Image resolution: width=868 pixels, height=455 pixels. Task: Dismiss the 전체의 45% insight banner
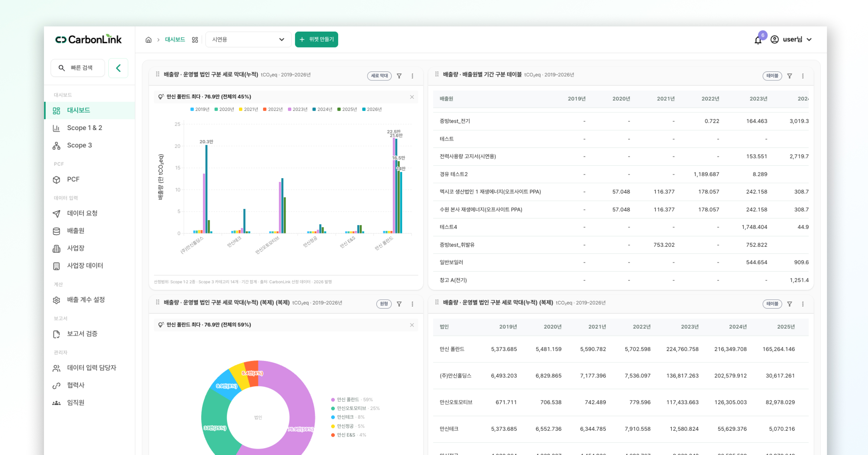click(x=412, y=97)
